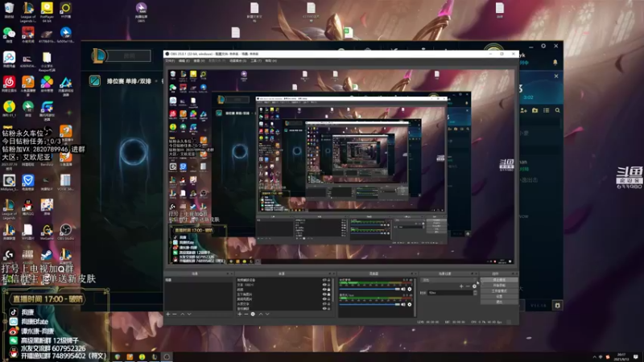
Task: Move scene down in OBS Scenes panel
Action: [189, 314]
